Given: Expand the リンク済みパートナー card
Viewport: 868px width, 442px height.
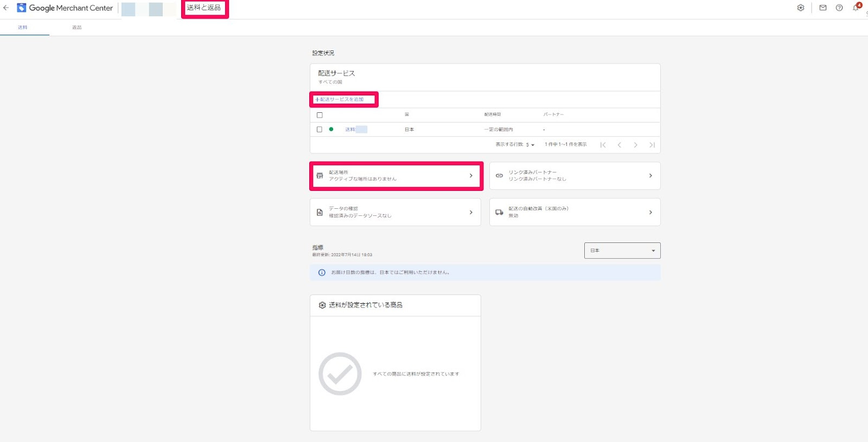Looking at the screenshot, I should click(575, 176).
